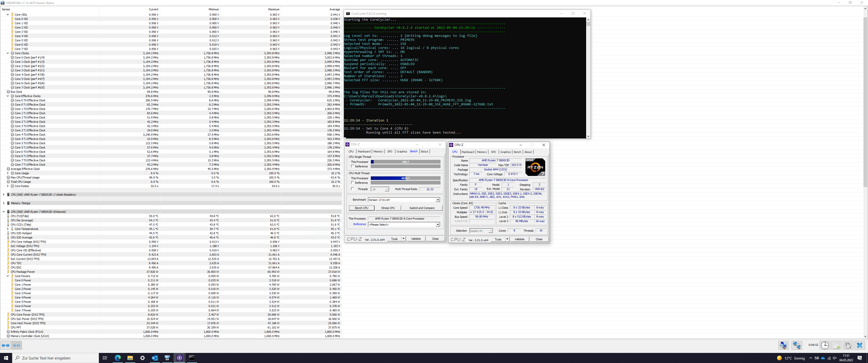This screenshot has height=363, width=868.
Task: Click the sensor icon of the CPU (Tctl/Tdie) row
Action: pyautogui.click(x=8, y=216)
